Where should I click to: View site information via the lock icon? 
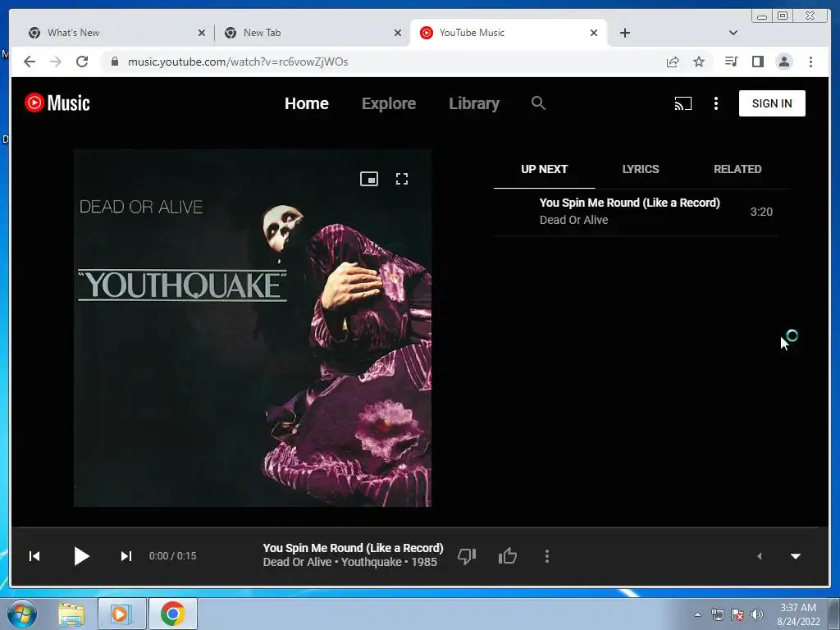tap(115, 62)
